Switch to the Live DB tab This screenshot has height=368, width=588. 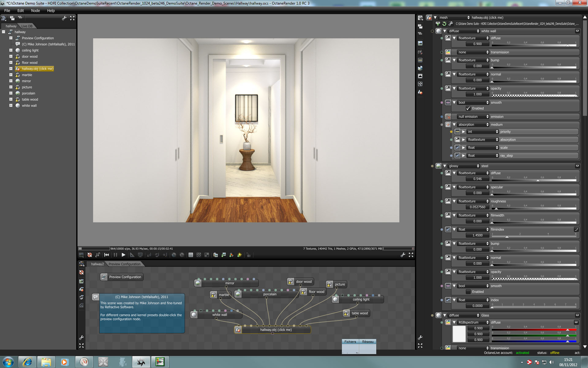pos(27,26)
